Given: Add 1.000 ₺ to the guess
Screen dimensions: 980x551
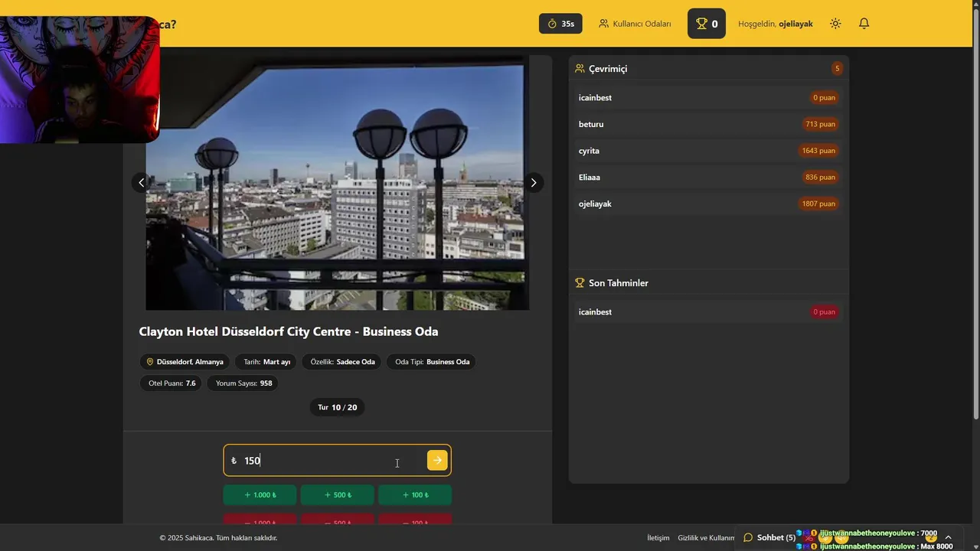Looking at the screenshot, I should click(260, 495).
